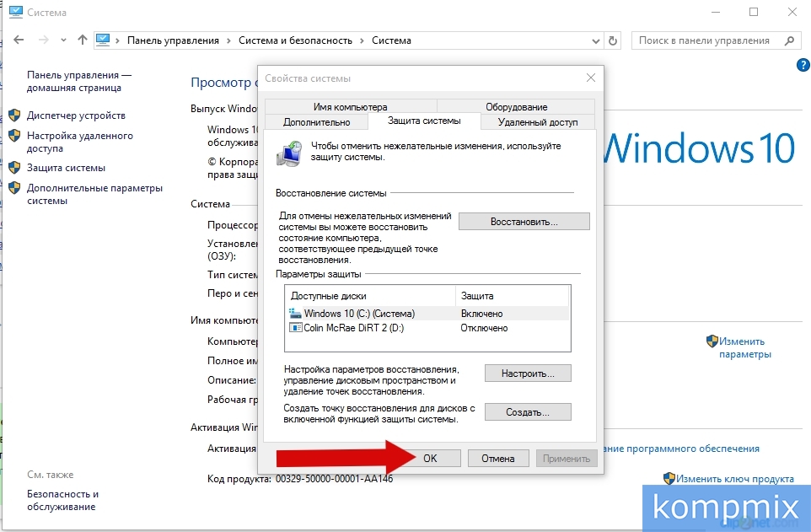Open the blue help question icon
This screenshot has width=811, height=532.
click(x=803, y=65)
